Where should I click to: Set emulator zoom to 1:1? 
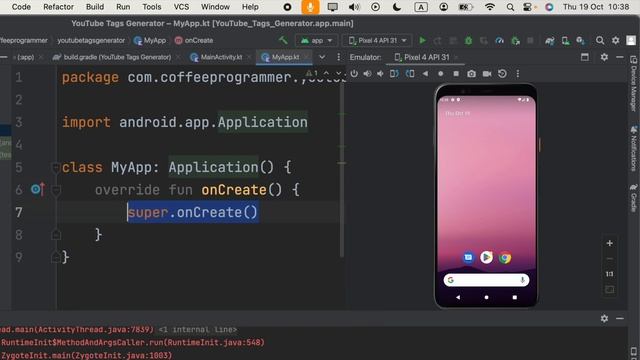pyautogui.click(x=609, y=274)
